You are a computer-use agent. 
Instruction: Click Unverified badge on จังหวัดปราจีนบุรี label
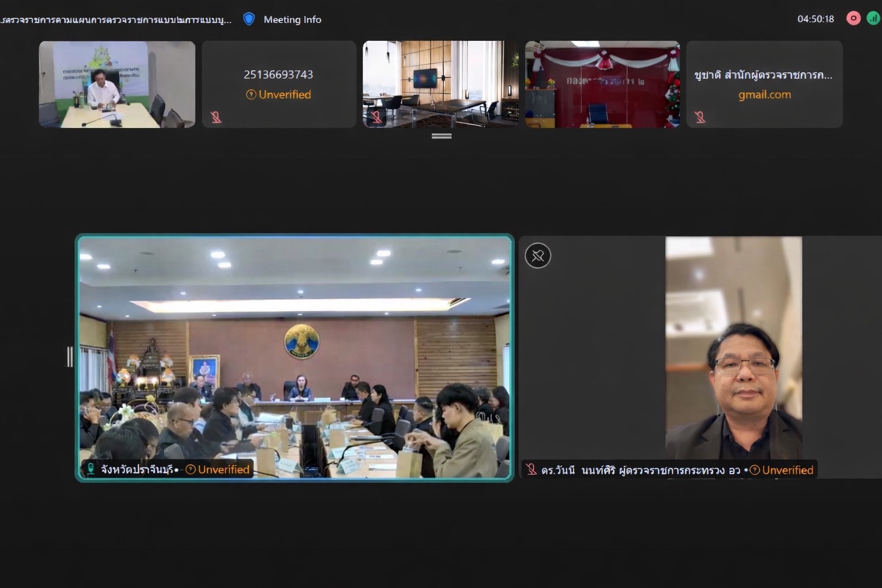pos(218,469)
